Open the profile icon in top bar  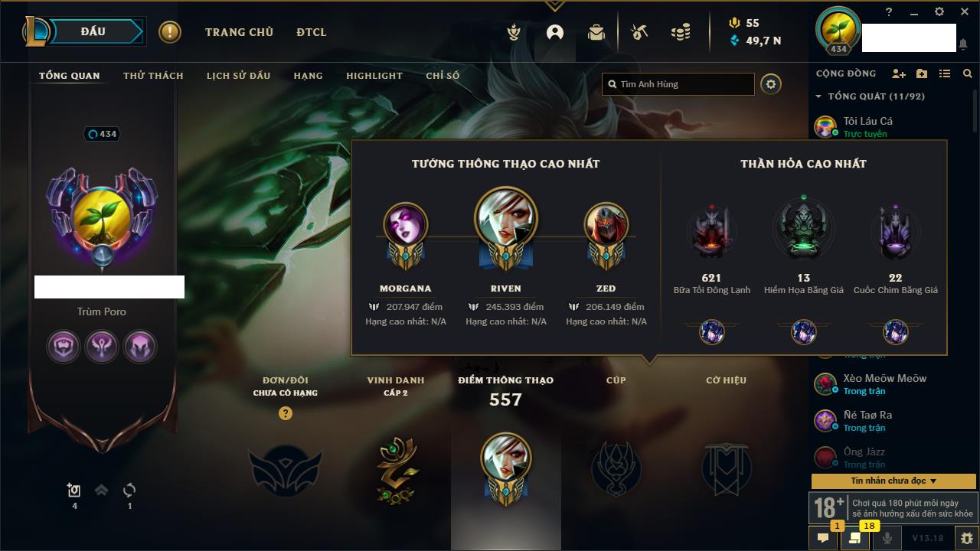click(x=555, y=32)
